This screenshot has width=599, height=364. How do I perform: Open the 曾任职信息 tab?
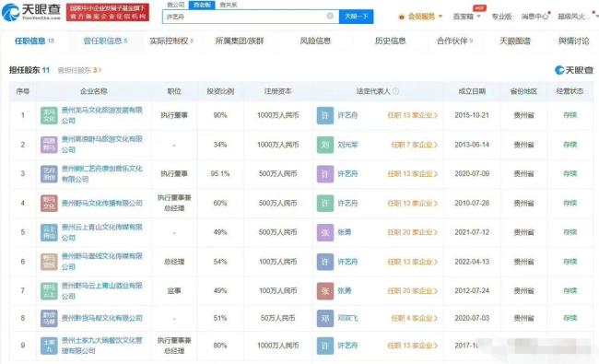105,41
